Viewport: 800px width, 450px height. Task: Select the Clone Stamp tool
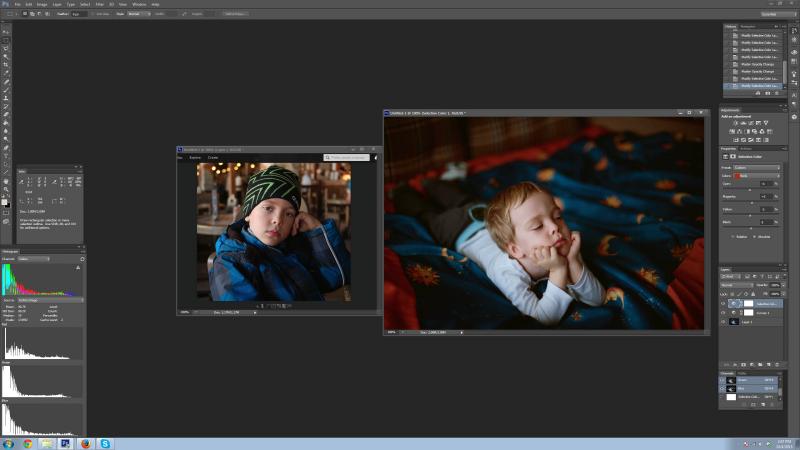click(6, 98)
